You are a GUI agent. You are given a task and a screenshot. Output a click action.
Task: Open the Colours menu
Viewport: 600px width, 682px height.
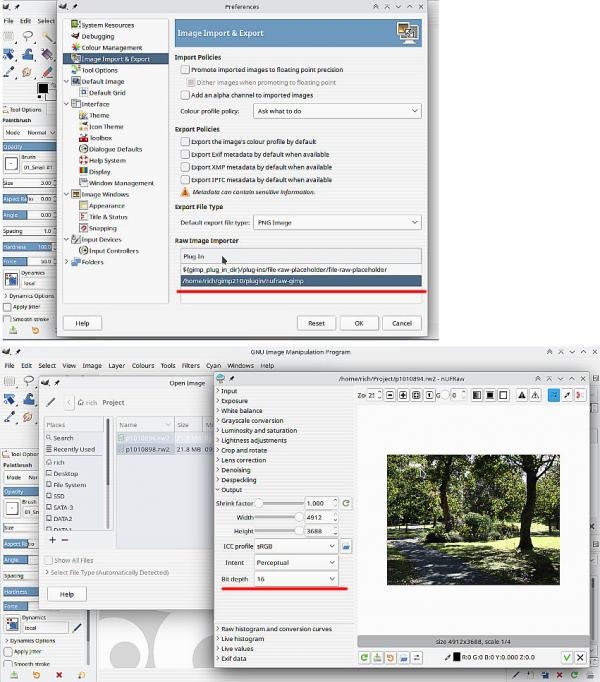coord(143,365)
